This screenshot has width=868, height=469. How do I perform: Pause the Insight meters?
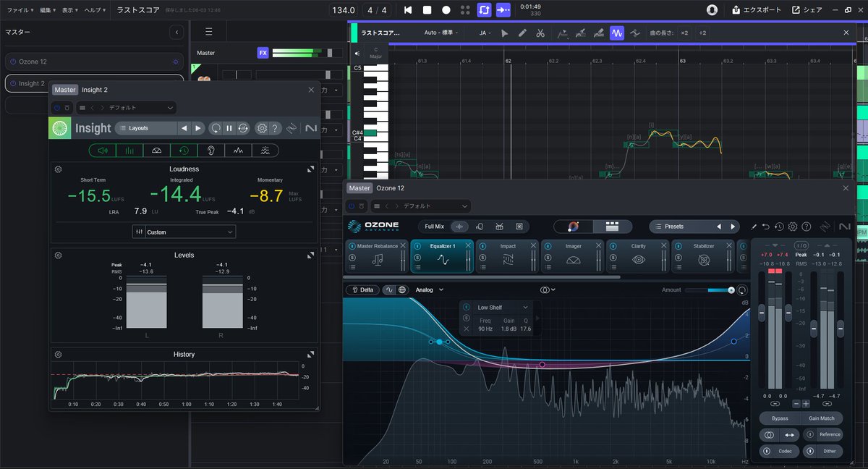tap(229, 128)
